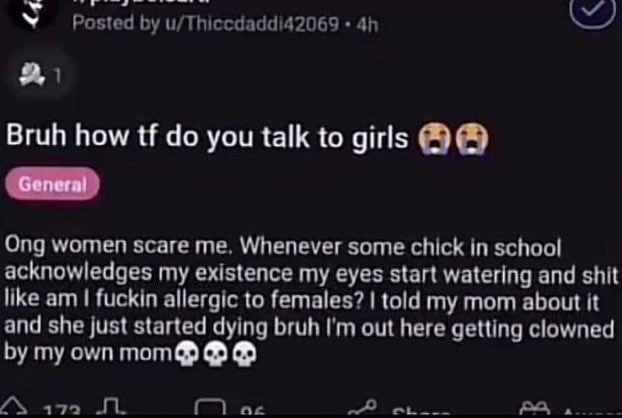This screenshot has width=622, height=418.
Task: Click the share icon below the post
Action: click(363, 407)
